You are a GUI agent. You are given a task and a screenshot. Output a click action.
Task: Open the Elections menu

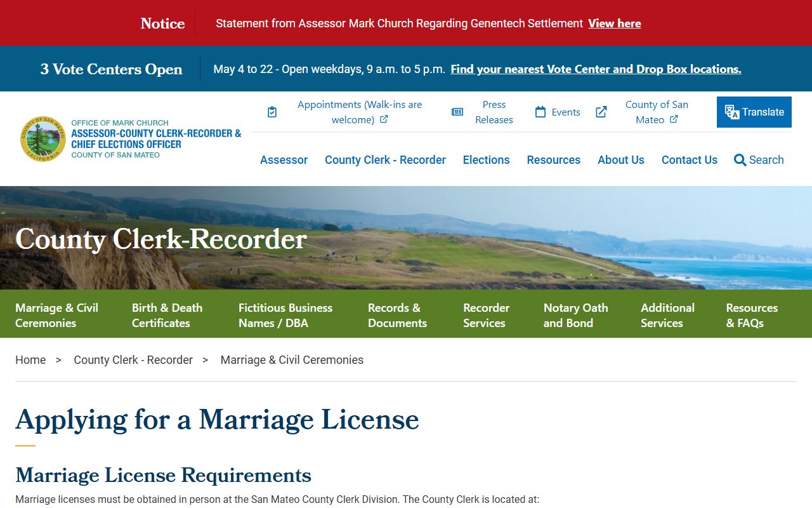coord(486,160)
